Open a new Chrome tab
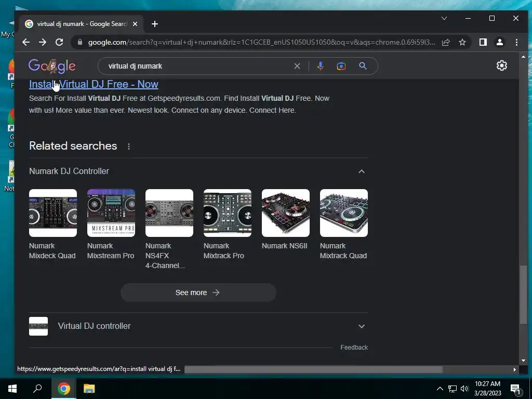Image resolution: width=532 pixels, height=399 pixels. [155, 24]
